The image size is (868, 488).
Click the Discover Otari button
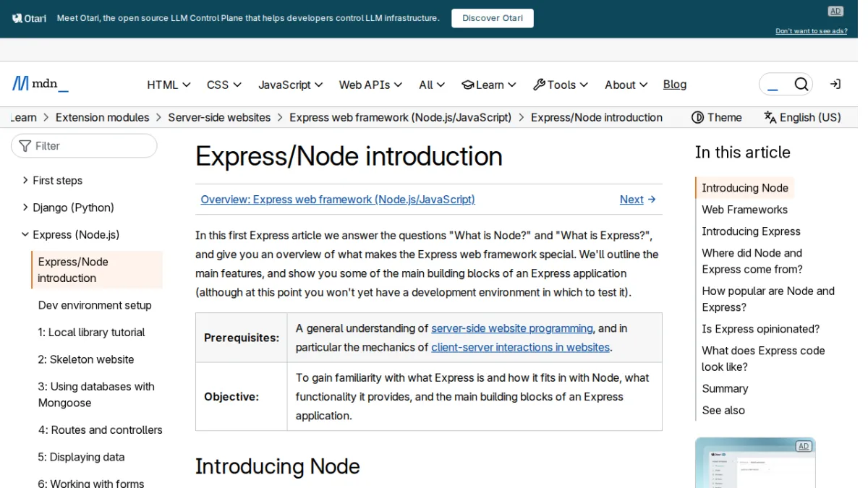point(493,18)
